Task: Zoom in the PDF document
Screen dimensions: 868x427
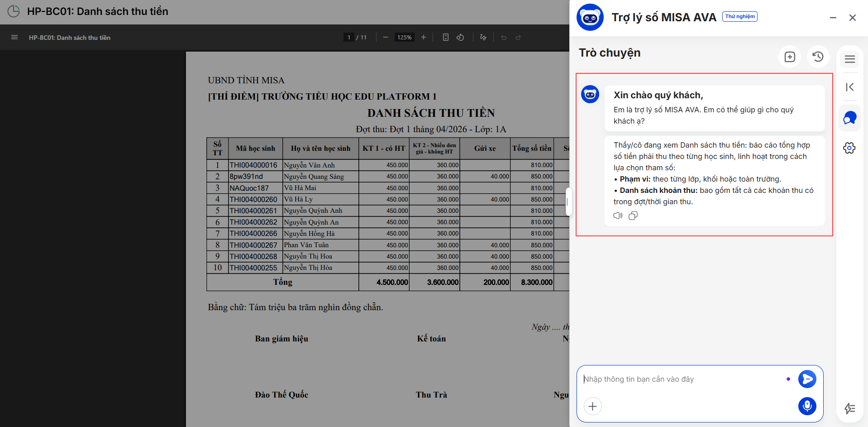Action: point(424,38)
